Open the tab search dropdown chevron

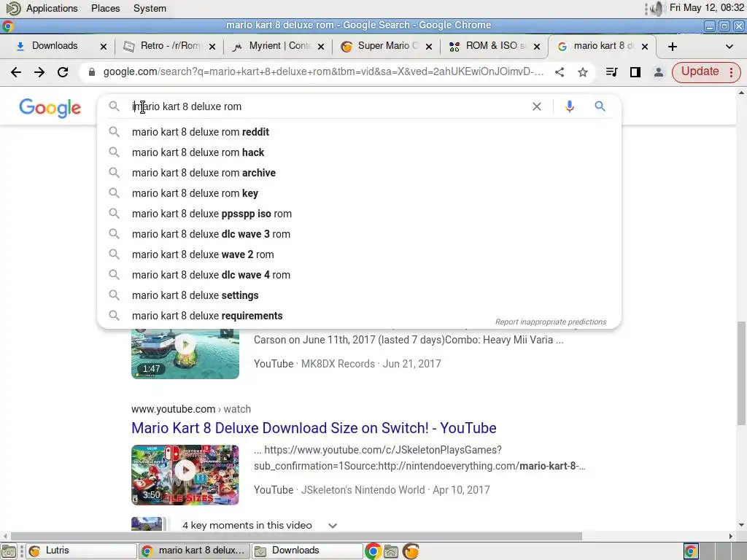[729, 46]
